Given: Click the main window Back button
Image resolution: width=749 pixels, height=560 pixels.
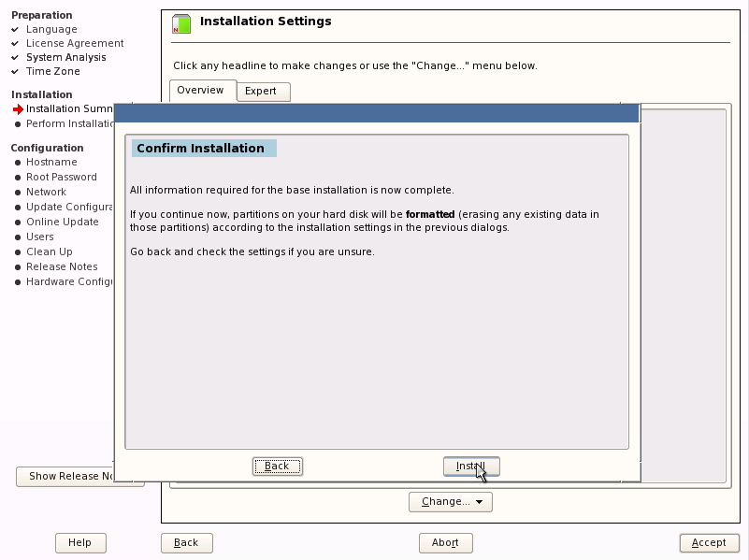Looking at the screenshot, I should [x=186, y=543].
